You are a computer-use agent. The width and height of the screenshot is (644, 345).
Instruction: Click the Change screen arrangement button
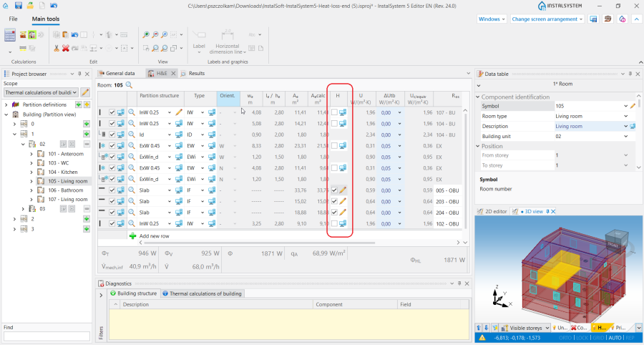[x=548, y=19]
